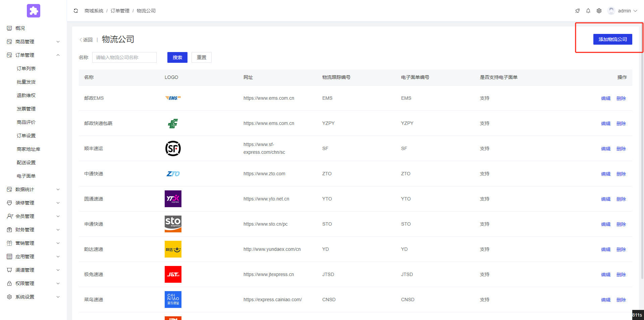
Task: Expand the 商品管理 sidebar menu
Action: pyautogui.click(x=33, y=42)
